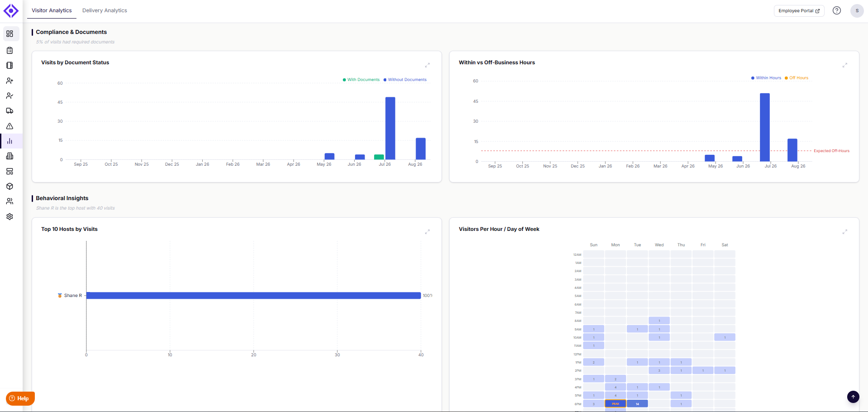Toggle Off Hours legend series
The height and width of the screenshot is (412, 868).
[797, 78]
